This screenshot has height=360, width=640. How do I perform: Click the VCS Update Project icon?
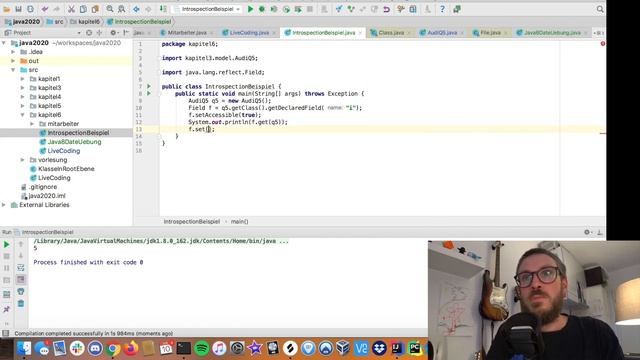point(339,9)
